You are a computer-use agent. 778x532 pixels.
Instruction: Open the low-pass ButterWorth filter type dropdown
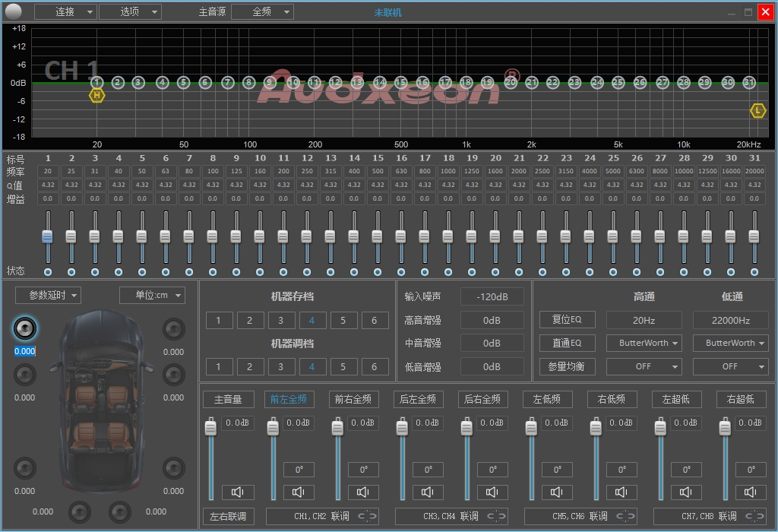point(730,343)
